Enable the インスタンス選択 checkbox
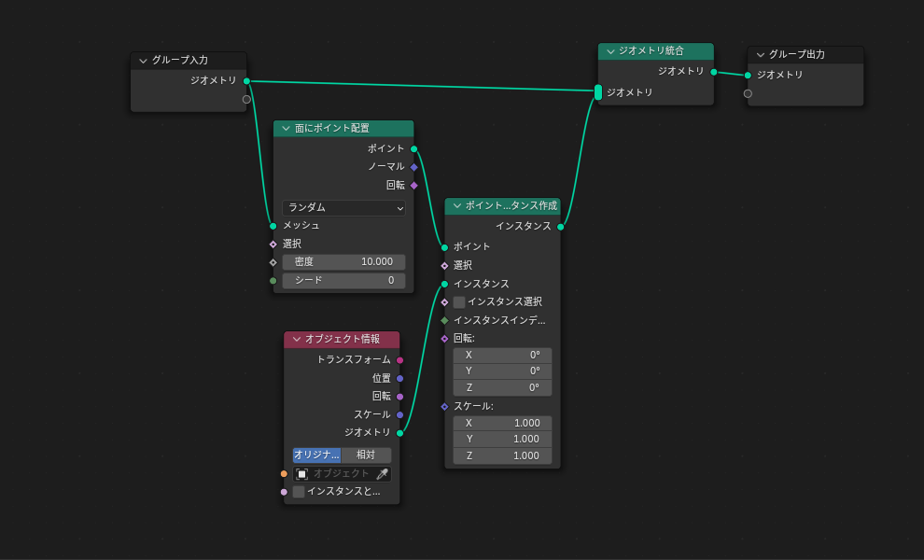 [459, 302]
